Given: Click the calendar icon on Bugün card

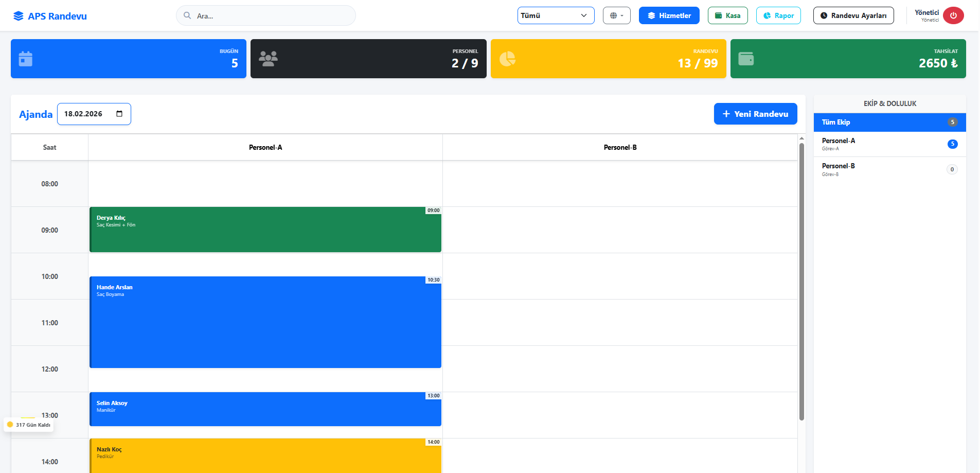Looking at the screenshot, I should [x=26, y=59].
